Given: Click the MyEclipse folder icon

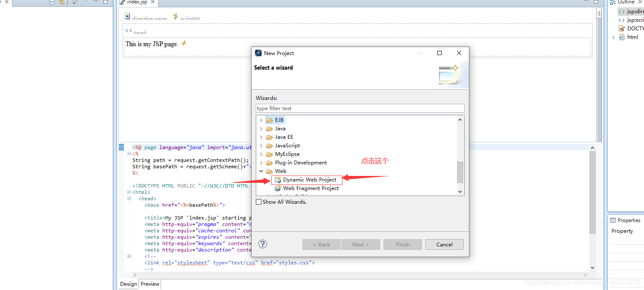Looking at the screenshot, I should 269,154.
